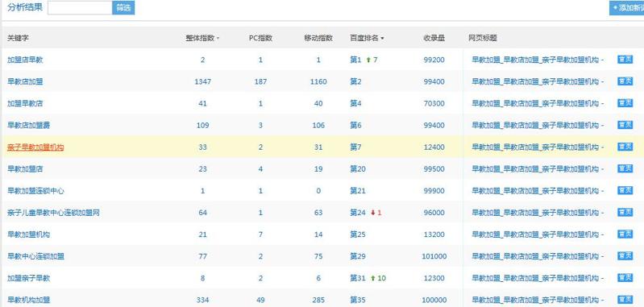Screen dimensions: 644x307
Task: Click 首页 badge in 早教店加盟 row
Action: 625,81
